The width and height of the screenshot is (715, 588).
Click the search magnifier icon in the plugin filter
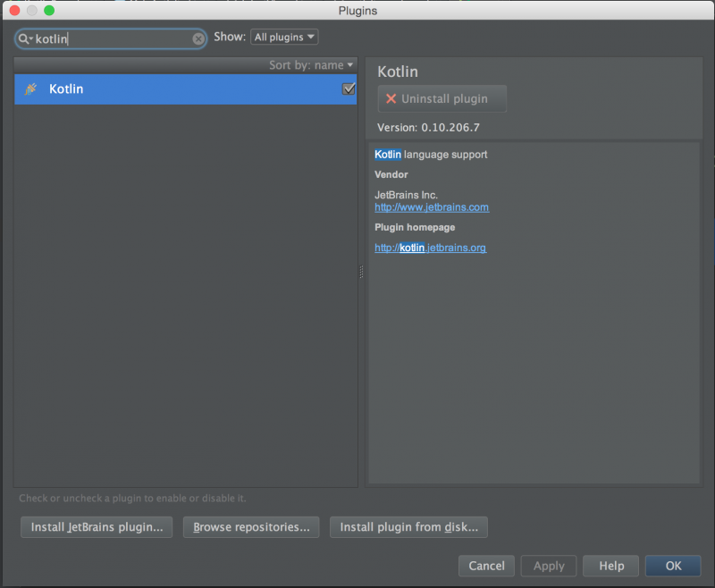(x=25, y=38)
